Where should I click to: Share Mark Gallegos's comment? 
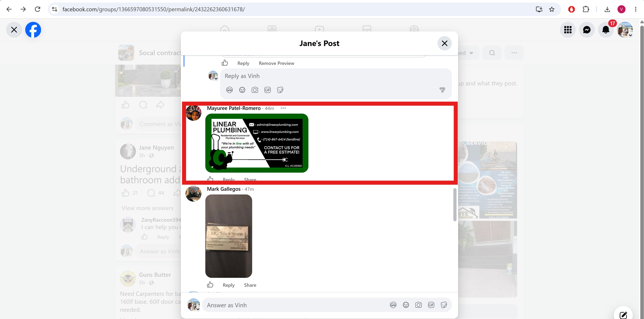tap(250, 285)
